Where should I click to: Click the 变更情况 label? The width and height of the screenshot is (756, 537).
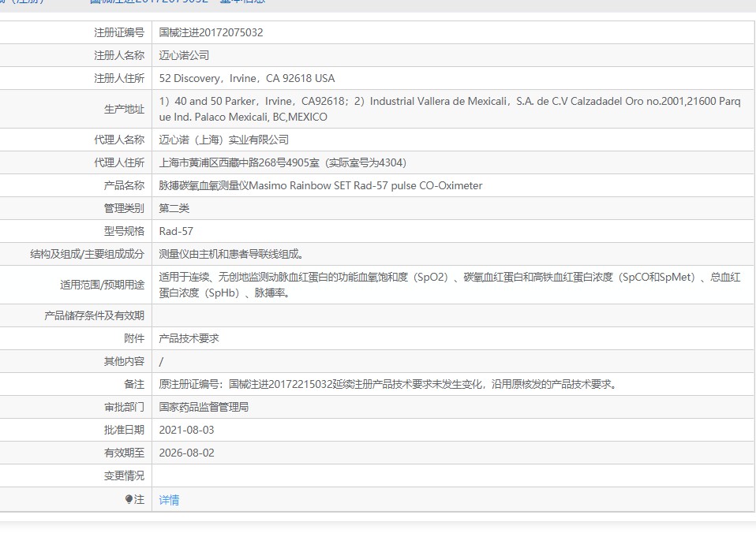[x=124, y=475]
